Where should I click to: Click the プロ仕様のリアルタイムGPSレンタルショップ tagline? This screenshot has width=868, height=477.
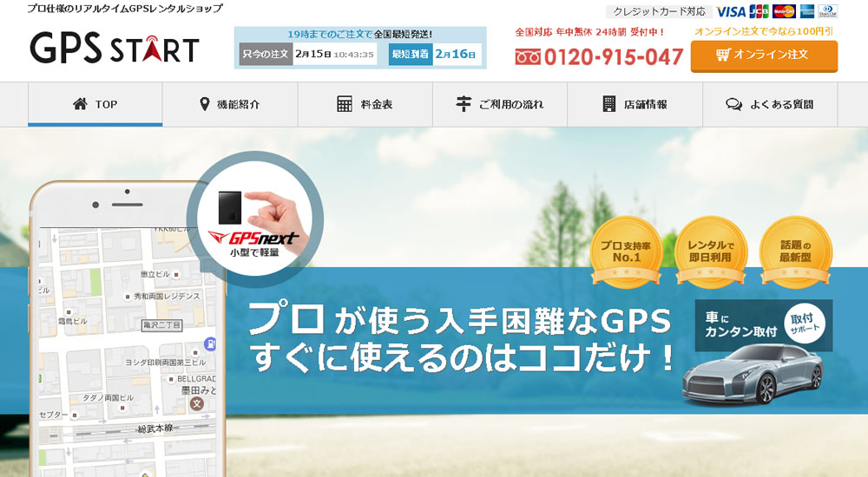tap(125, 9)
